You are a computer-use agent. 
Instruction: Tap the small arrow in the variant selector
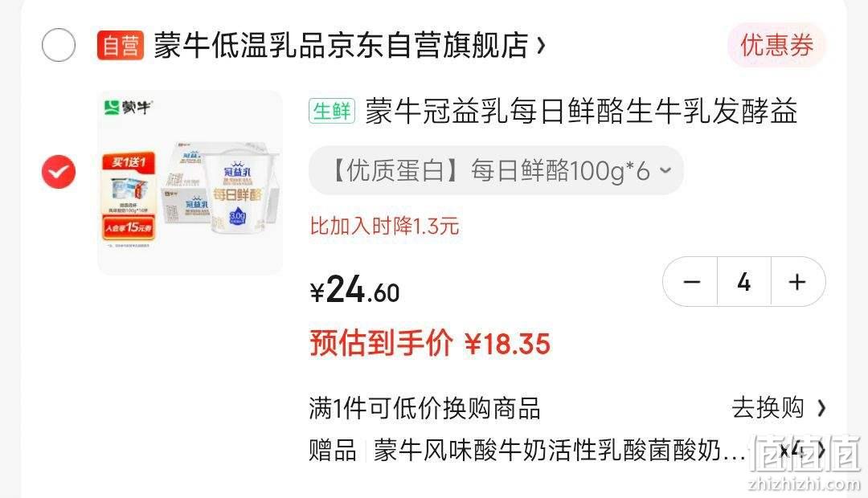tap(665, 170)
